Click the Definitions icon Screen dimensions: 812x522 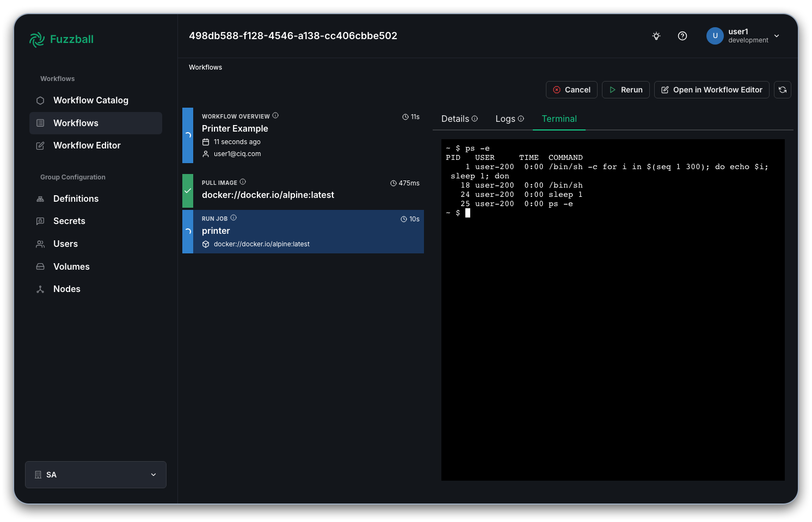[40, 199]
